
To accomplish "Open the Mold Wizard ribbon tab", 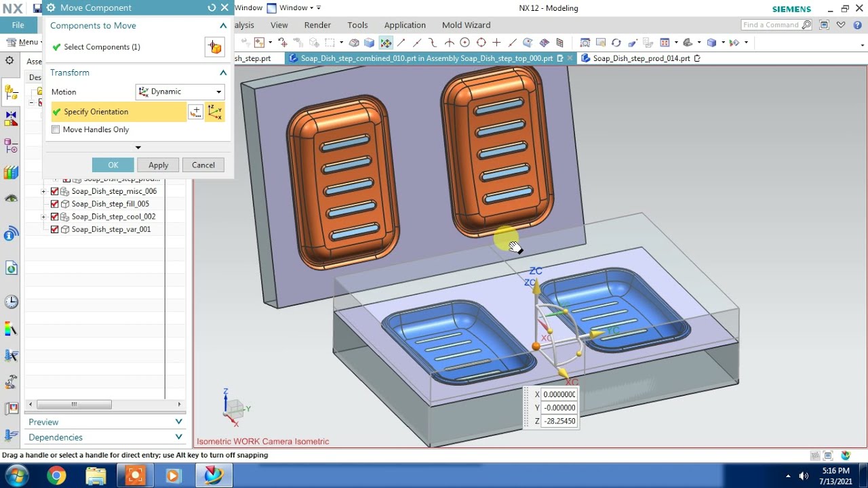I will tap(466, 25).
